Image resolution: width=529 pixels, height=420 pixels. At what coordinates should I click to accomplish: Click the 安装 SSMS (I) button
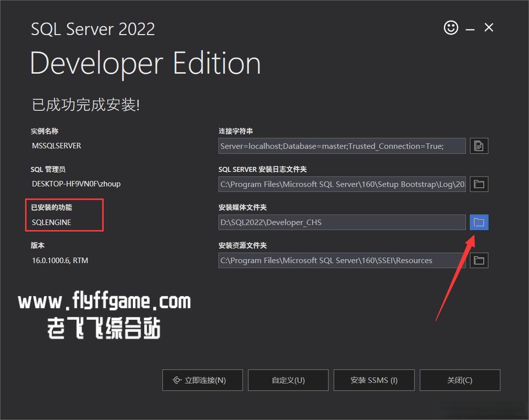374,380
